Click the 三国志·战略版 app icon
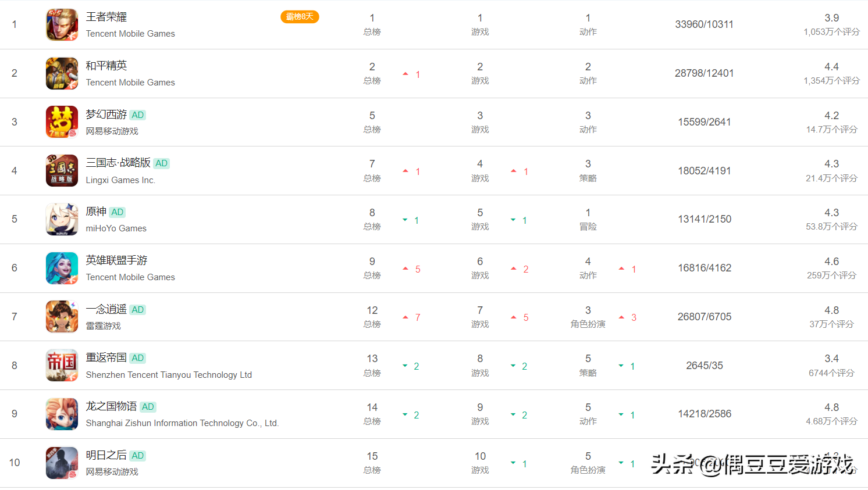Image resolution: width=868 pixels, height=490 pixels. click(x=62, y=170)
